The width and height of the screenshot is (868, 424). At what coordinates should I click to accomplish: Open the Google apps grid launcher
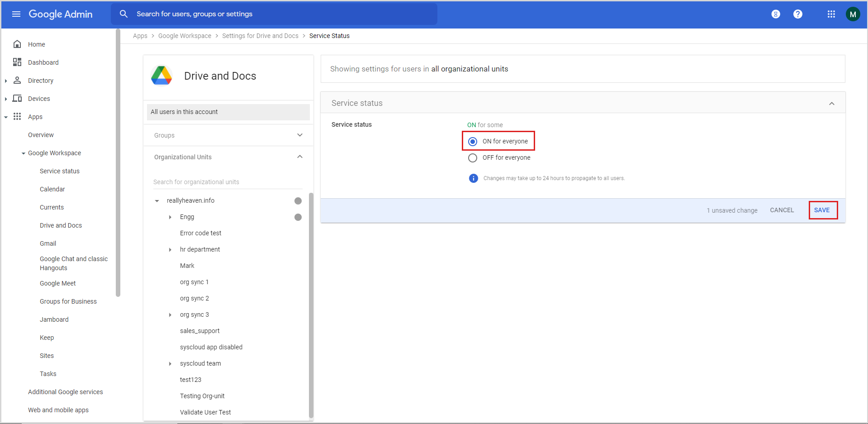[x=831, y=14]
